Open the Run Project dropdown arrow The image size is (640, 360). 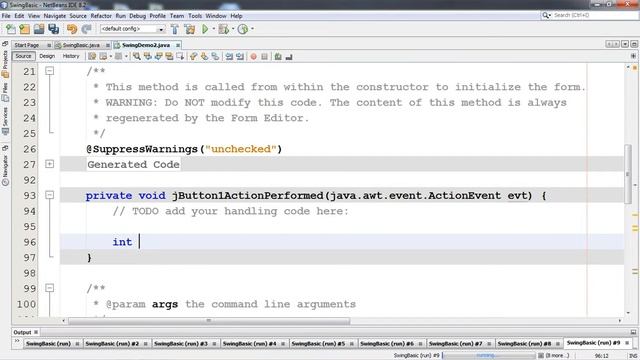[x=213, y=29]
